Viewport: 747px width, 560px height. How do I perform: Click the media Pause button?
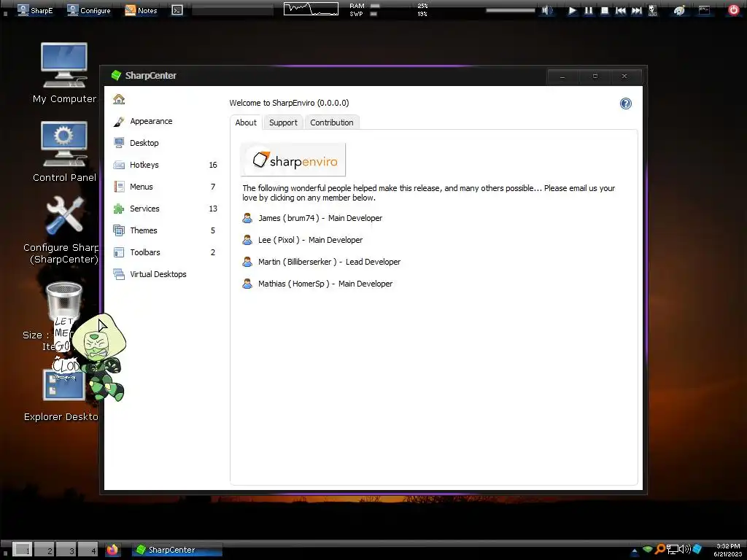tap(589, 10)
